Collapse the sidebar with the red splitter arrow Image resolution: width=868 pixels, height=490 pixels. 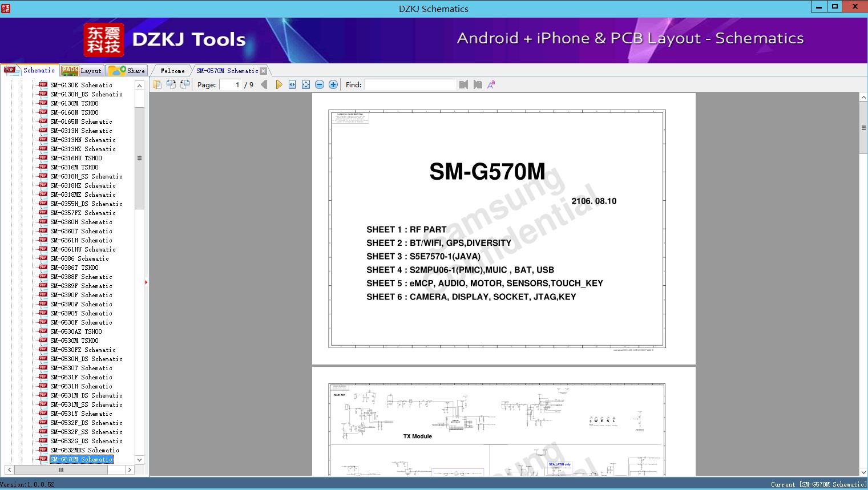click(x=146, y=282)
